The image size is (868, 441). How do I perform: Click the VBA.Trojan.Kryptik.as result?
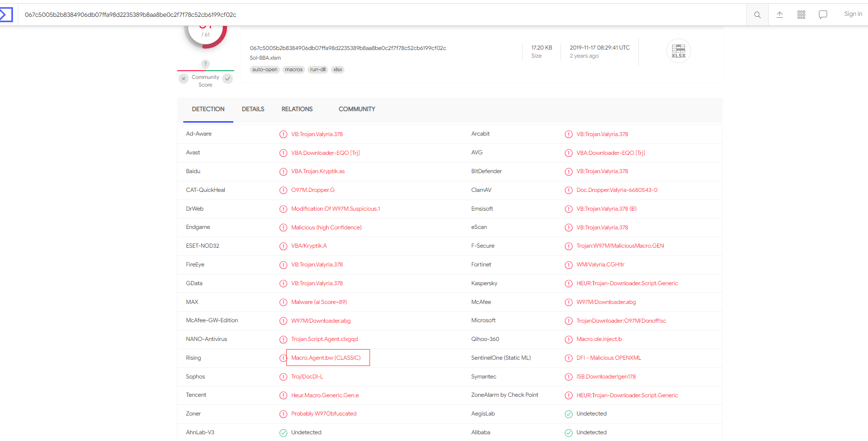click(x=318, y=171)
